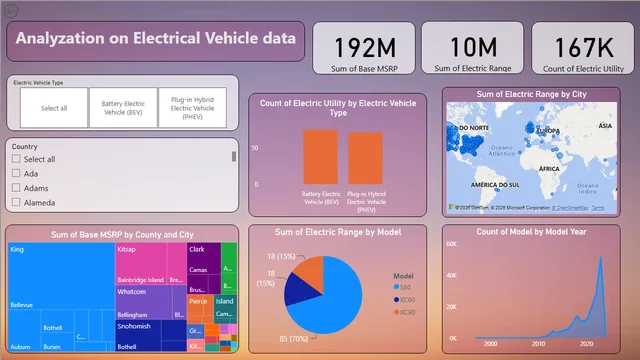Click the S60 blue legend swatch
The height and width of the screenshot is (360, 640).
(396, 287)
